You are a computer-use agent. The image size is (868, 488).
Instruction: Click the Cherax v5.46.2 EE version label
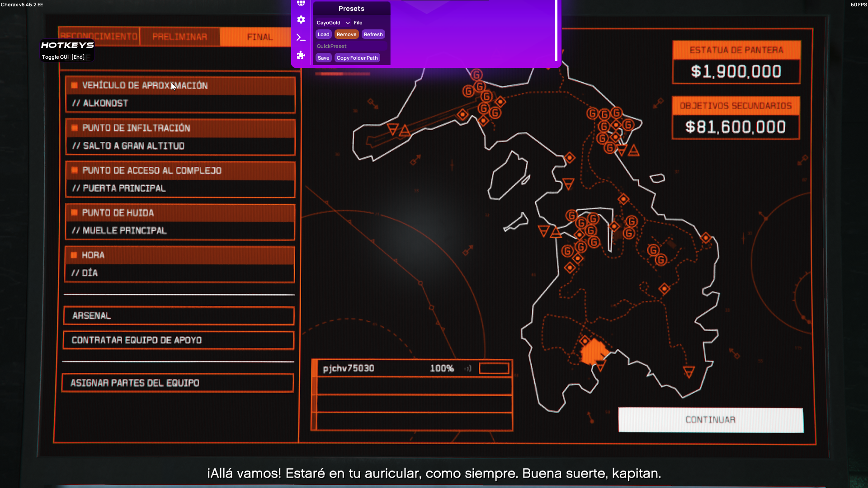coord(22,5)
